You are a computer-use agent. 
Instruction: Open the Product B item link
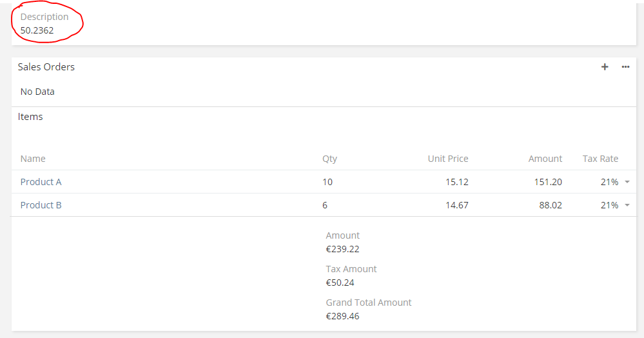[41, 205]
